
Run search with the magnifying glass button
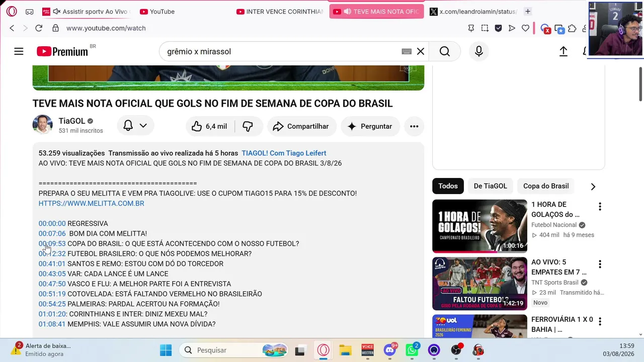coord(445,51)
